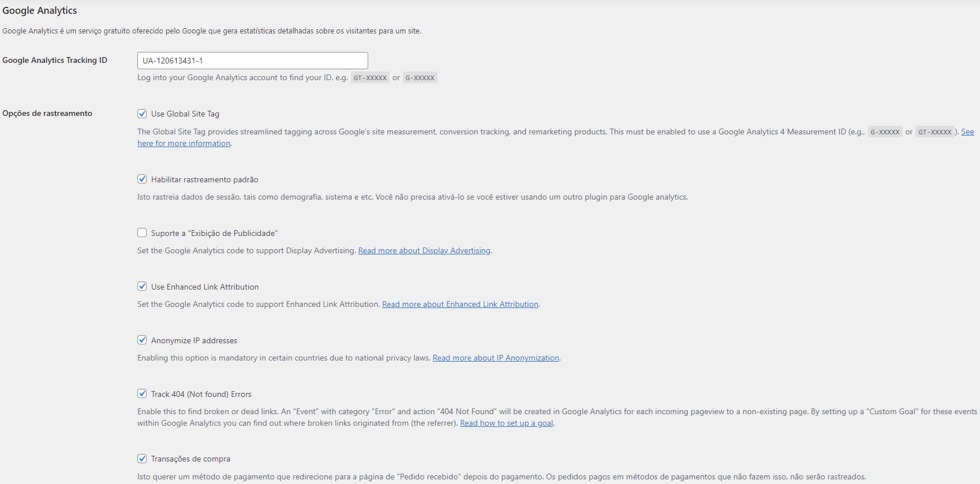Click the Habilitar rastreamento padrão label text
980x484 pixels.
click(x=204, y=179)
